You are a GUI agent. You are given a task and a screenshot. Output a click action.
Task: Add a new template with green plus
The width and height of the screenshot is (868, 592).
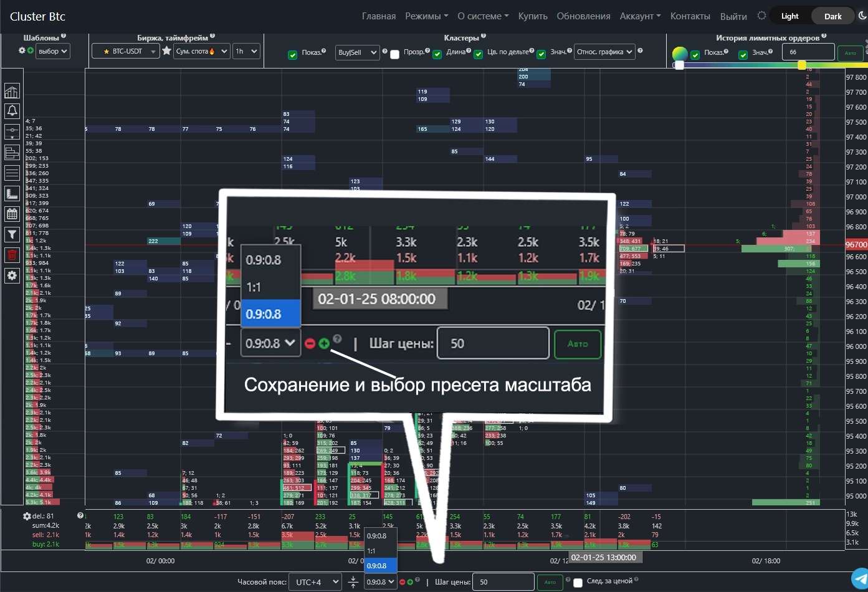30,50
